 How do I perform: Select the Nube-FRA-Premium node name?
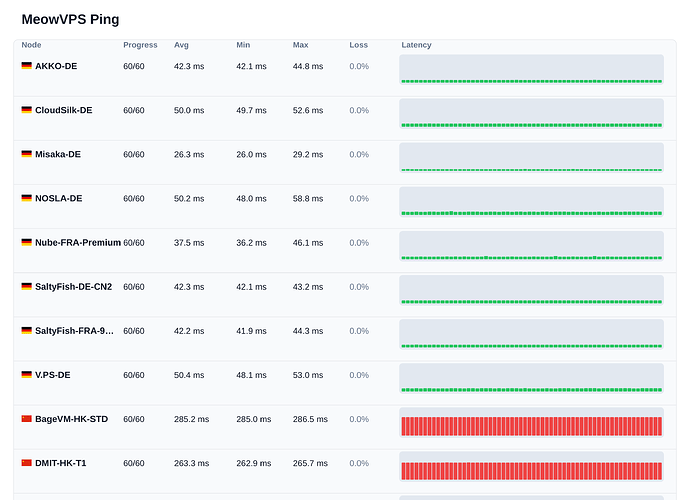coord(78,243)
